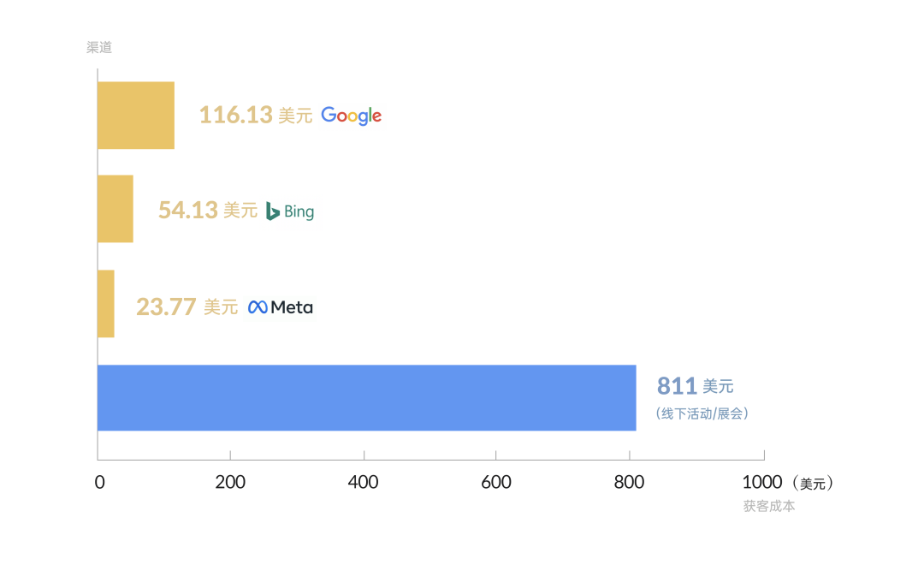Click the 1000 axis tick label
This screenshot has width=924, height=565.
762,483
